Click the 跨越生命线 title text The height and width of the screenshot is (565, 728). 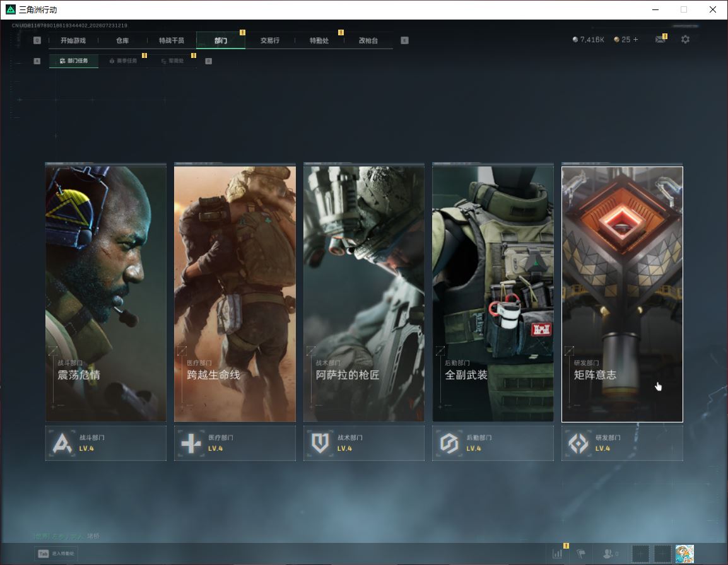[x=213, y=375]
